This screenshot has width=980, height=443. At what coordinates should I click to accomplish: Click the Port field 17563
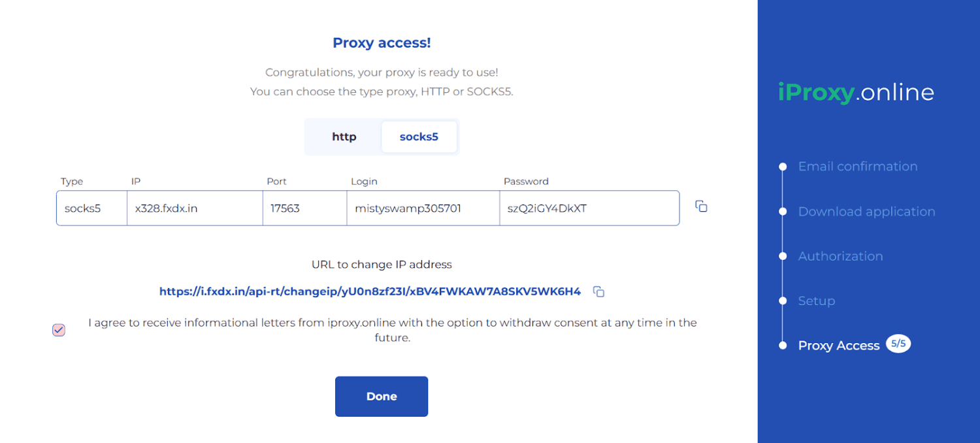pyautogui.click(x=304, y=208)
